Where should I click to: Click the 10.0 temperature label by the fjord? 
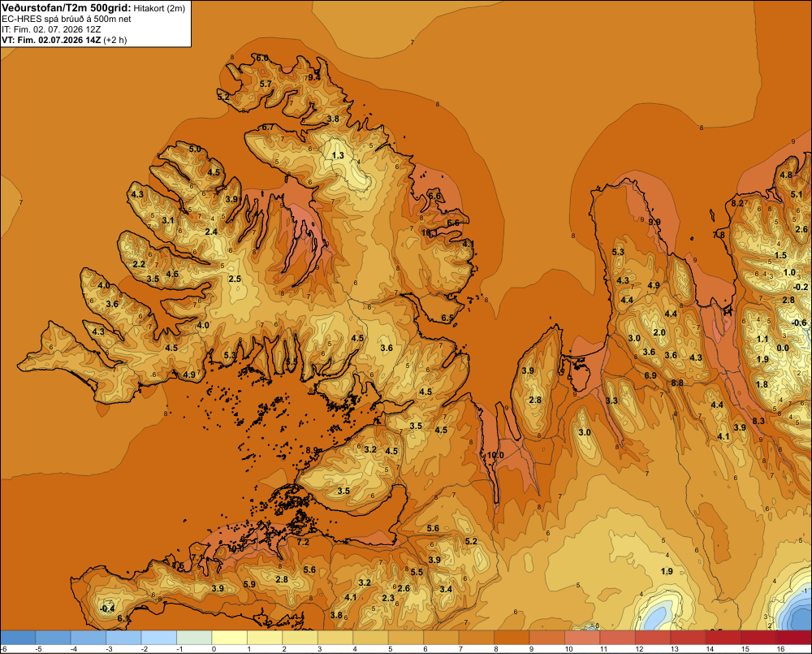tap(495, 455)
